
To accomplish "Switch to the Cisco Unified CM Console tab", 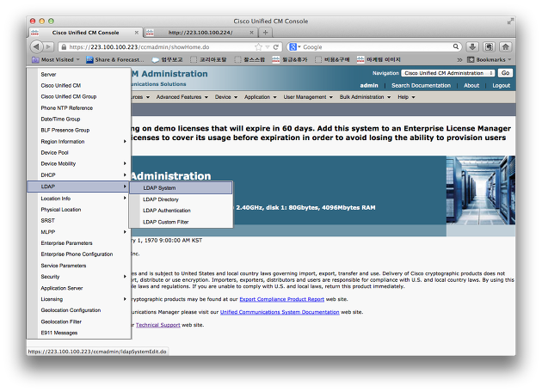I will (85, 33).
